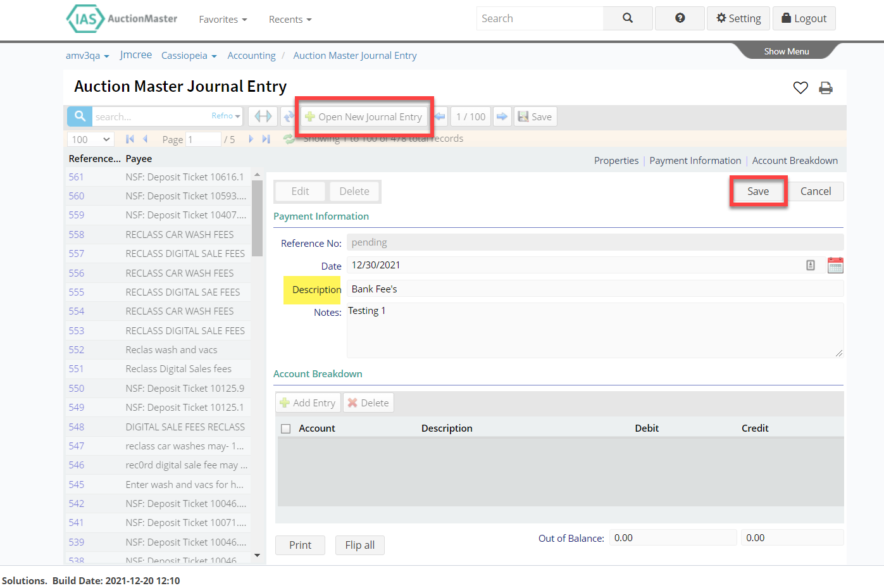The width and height of the screenshot is (884, 588).
Task: Click the Description field Bank Fee's
Action: 595,289
